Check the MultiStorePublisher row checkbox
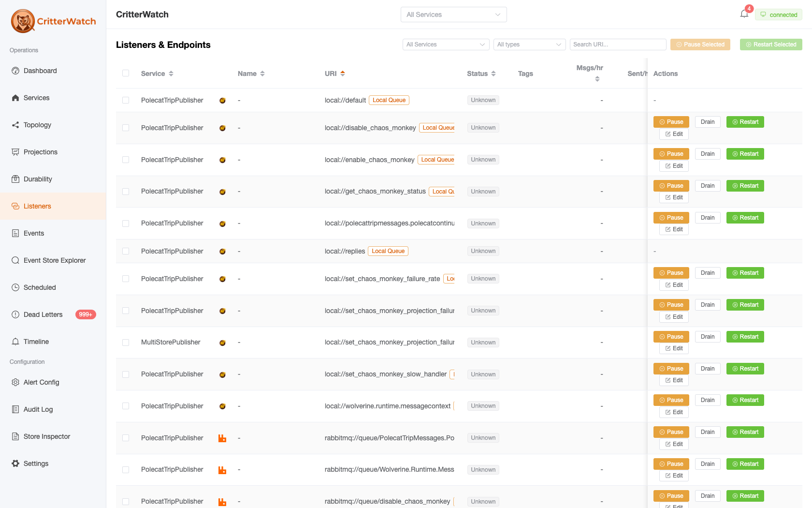This screenshot has height=508, width=812. click(126, 343)
